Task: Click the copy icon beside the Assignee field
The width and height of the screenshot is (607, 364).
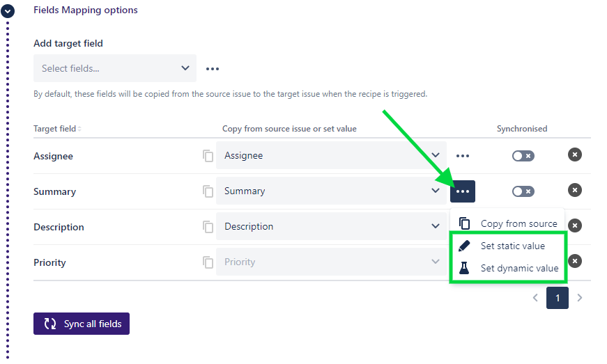Action: tap(208, 156)
